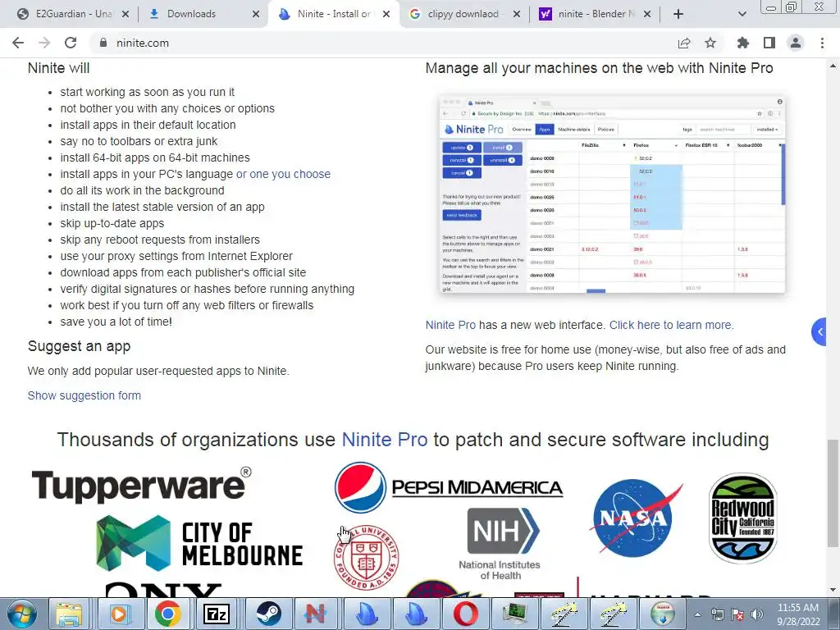Click the page scrollbar thumb

[x=833, y=493]
